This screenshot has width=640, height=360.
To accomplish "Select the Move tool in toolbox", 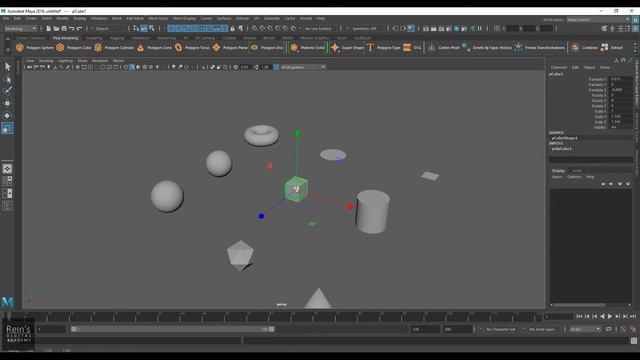I will tap(7, 103).
